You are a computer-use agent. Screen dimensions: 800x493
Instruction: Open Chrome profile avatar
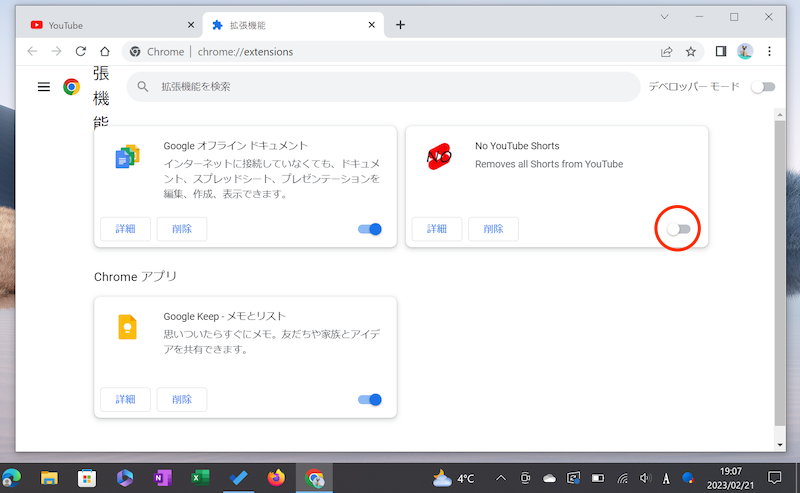tap(745, 52)
